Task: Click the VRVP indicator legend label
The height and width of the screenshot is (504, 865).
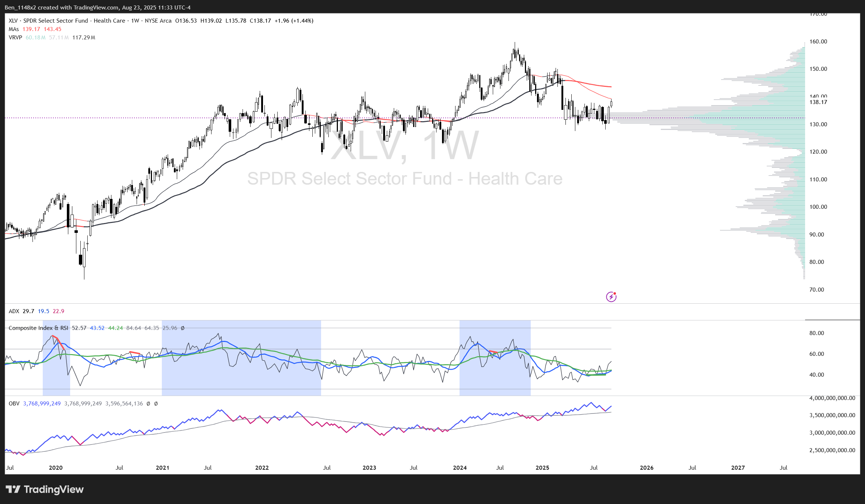Action: tap(15, 38)
